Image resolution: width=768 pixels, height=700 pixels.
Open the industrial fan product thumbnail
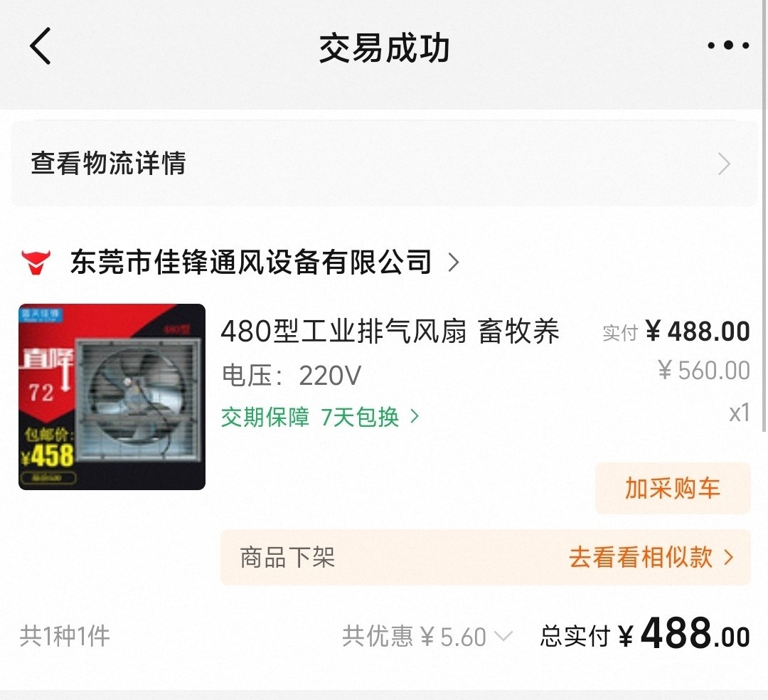[112, 397]
